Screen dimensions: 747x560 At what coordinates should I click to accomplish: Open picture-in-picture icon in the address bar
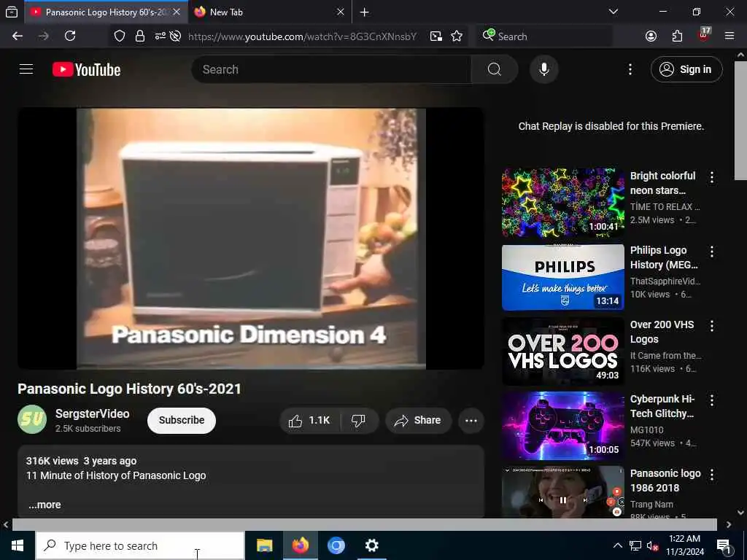tap(436, 36)
